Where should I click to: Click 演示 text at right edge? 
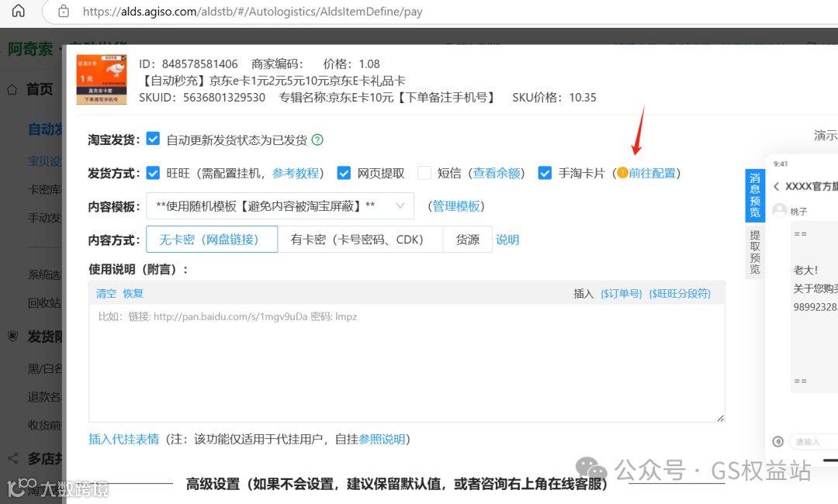pyautogui.click(x=826, y=135)
